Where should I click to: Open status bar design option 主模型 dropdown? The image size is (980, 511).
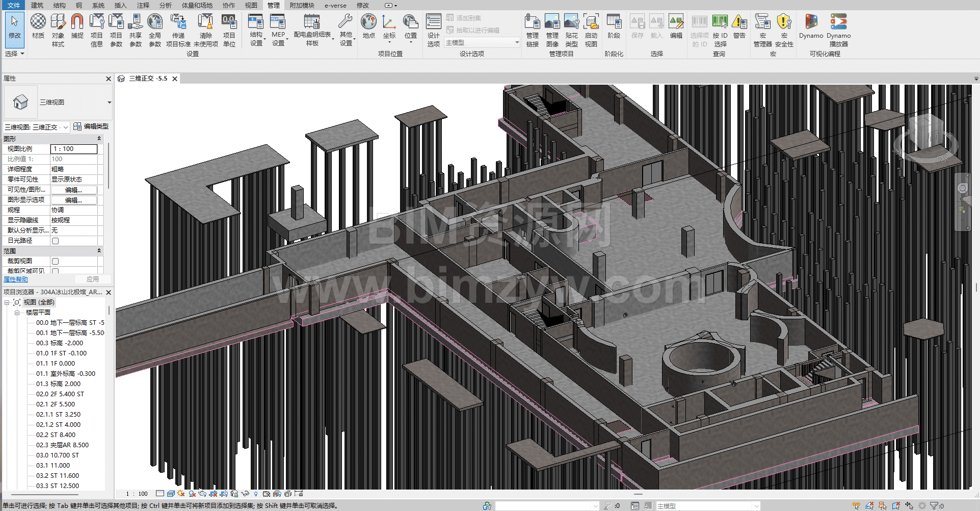pos(708,506)
